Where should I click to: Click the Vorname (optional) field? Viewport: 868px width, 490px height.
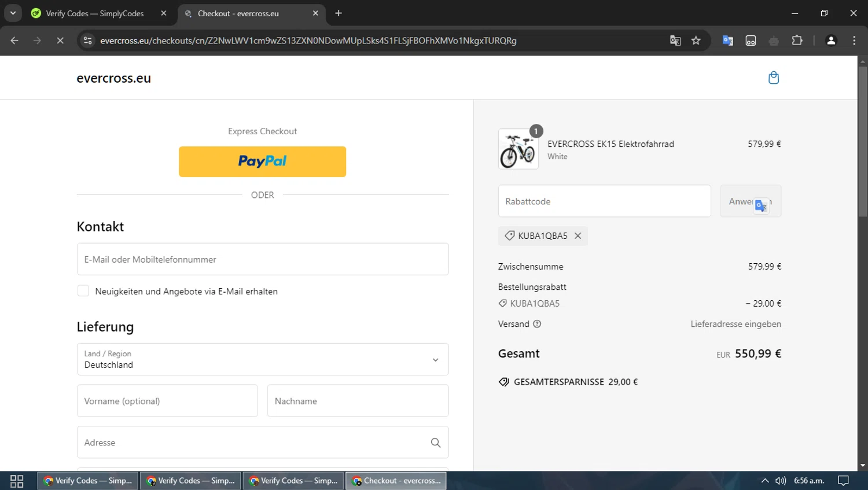point(167,401)
